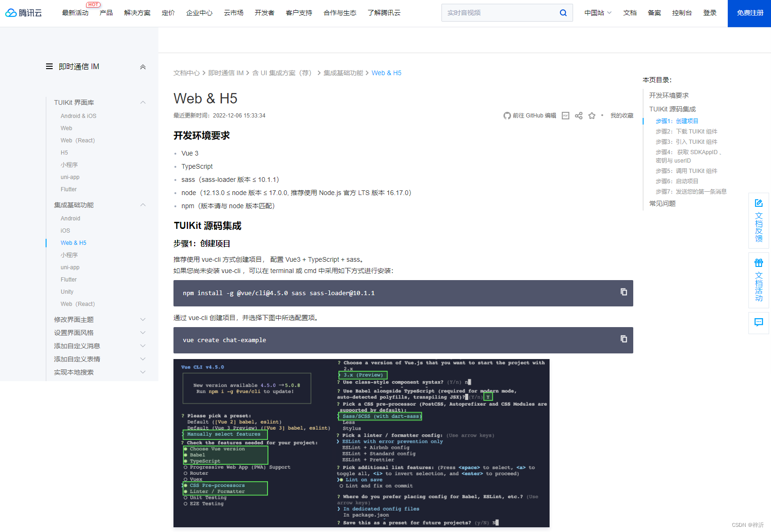
Task: Expand the 添加自定义消息 section
Action: coord(143,346)
